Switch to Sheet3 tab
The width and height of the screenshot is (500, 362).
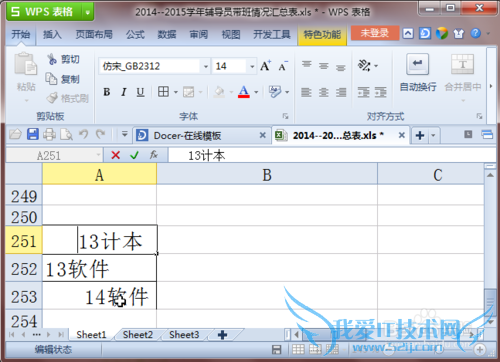pos(184,334)
